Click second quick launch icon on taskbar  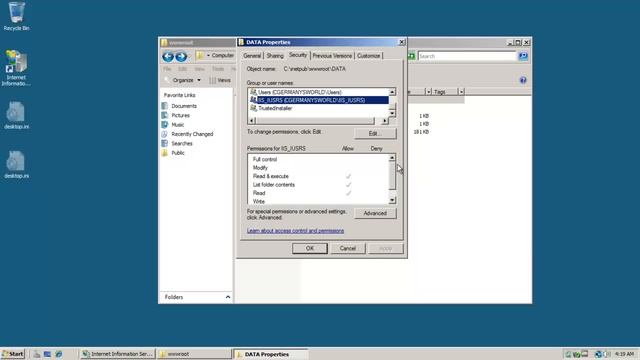tap(47, 354)
